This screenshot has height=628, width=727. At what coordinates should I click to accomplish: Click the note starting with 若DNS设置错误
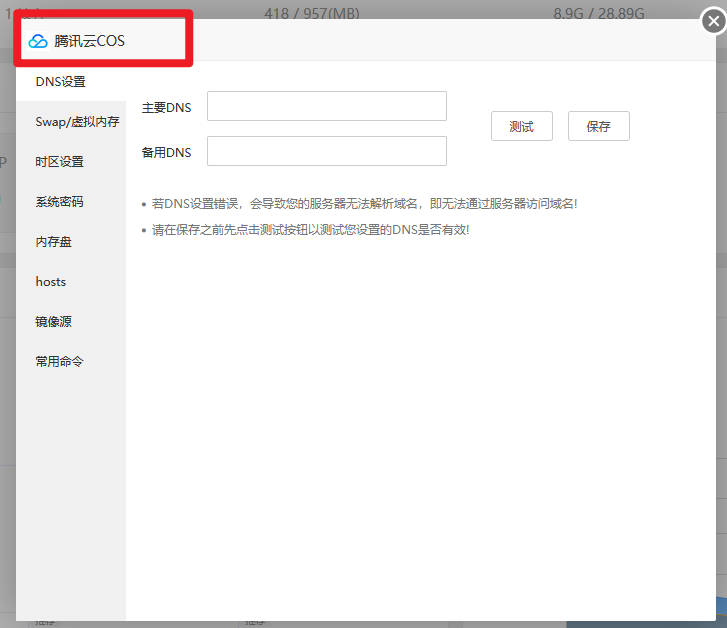[x=364, y=203]
